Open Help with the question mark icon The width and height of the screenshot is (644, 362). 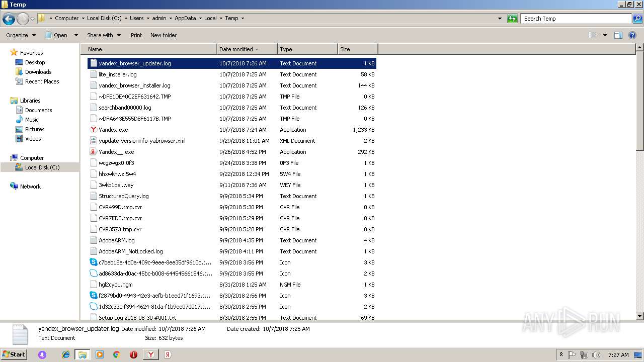tap(633, 35)
